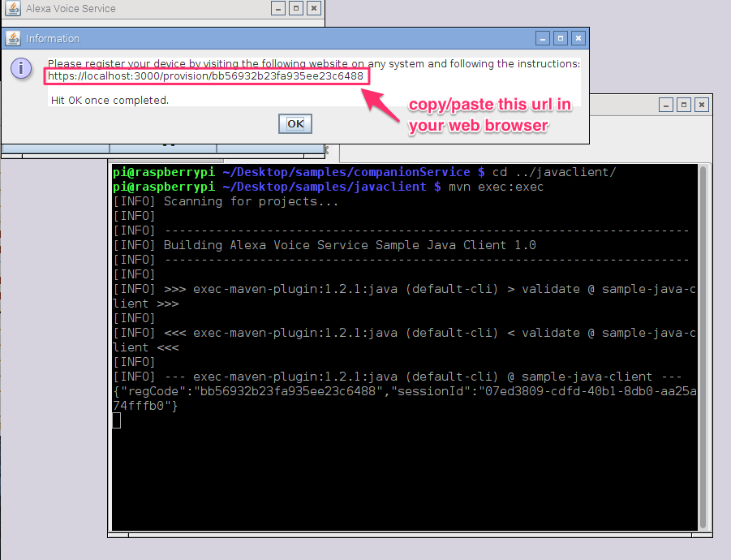Click the 'Hit OK once completed.' text
This screenshot has height=560, width=731.
[110, 101]
